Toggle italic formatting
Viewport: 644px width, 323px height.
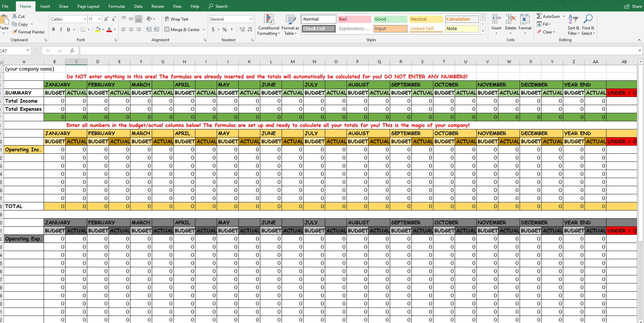[61, 29]
